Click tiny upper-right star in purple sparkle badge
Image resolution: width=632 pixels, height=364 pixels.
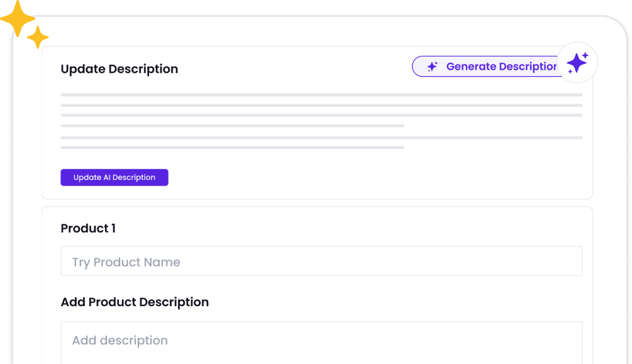pos(585,56)
